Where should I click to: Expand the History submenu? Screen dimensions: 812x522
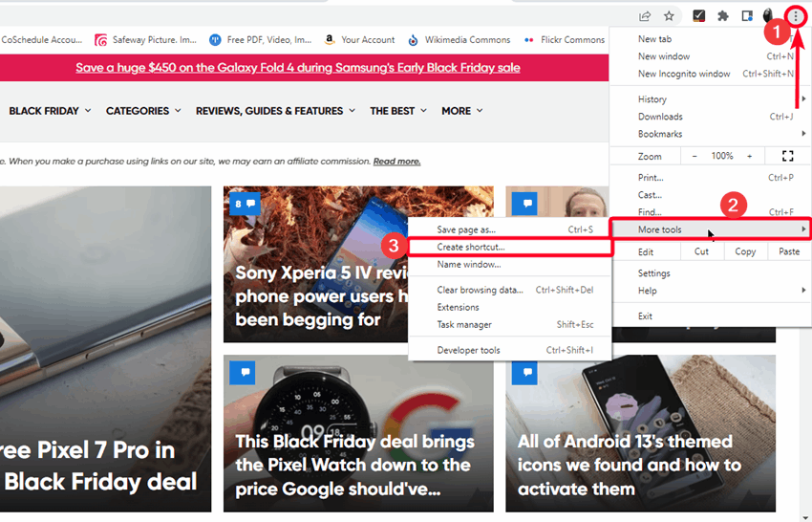click(x=710, y=99)
